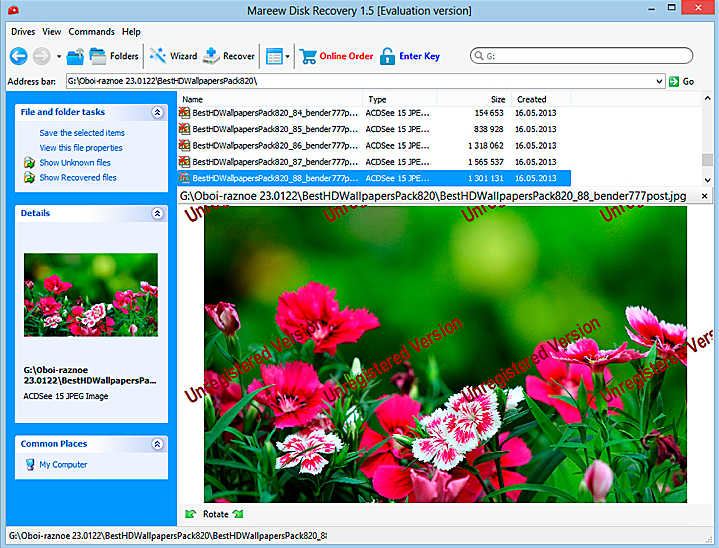This screenshot has width=719, height=548.
Task: Open the Commands menu
Action: (91, 32)
